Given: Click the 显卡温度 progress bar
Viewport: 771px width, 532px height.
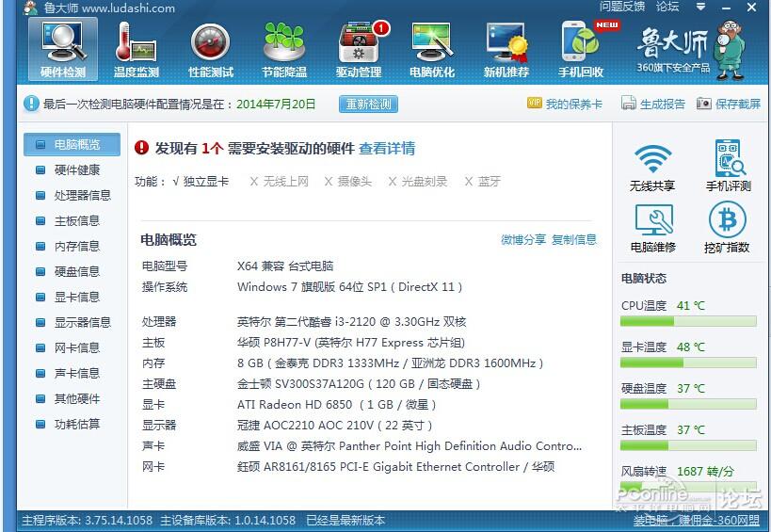Looking at the screenshot, I should pyautogui.click(x=688, y=363).
